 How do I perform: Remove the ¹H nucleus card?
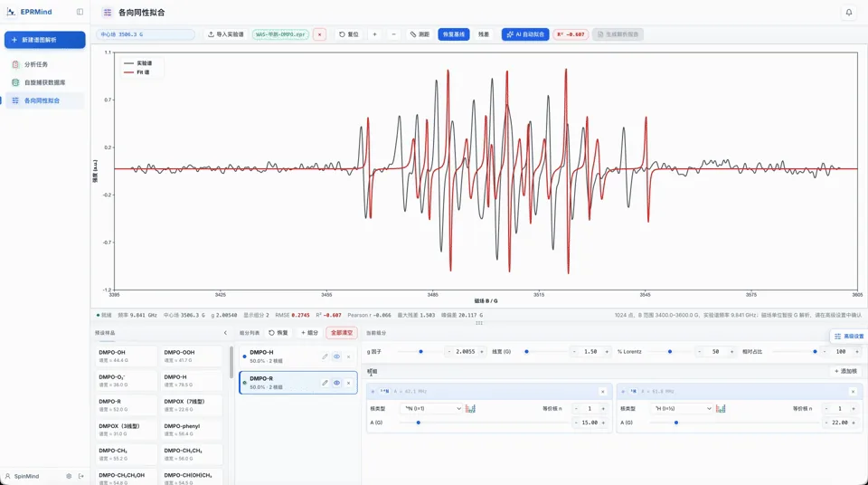[853, 391]
